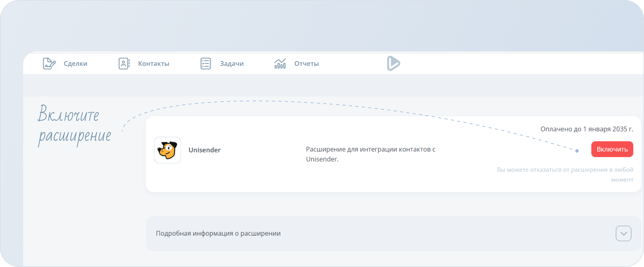Click the blue dot ending the dashed line
The height and width of the screenshot is (267, 644).
[x=577, y=151]
